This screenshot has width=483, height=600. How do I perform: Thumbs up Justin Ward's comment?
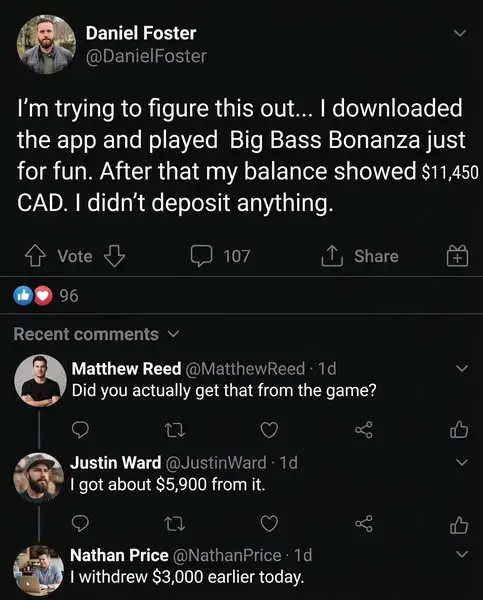coord(459,524)
